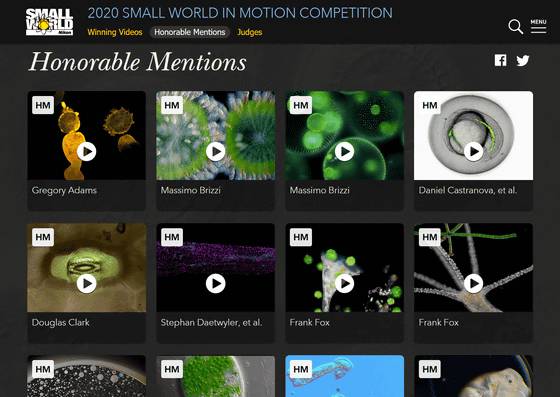This screenshot has width=560, height=397.
Task: Play Gregory Adams's video
Action: pyautogui.click(x=87, y=152)
